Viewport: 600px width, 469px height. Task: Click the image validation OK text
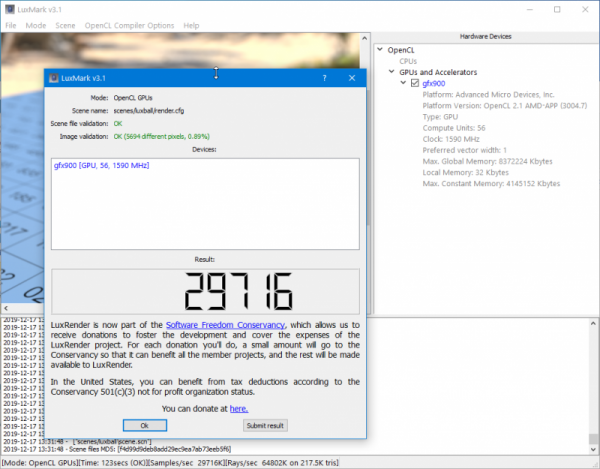(x=161, y=136)
